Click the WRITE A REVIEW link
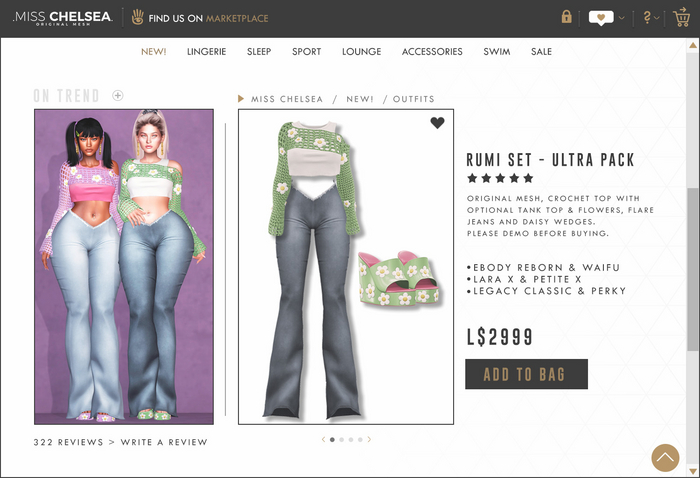The image size is (700, 478). pos(164,442)
